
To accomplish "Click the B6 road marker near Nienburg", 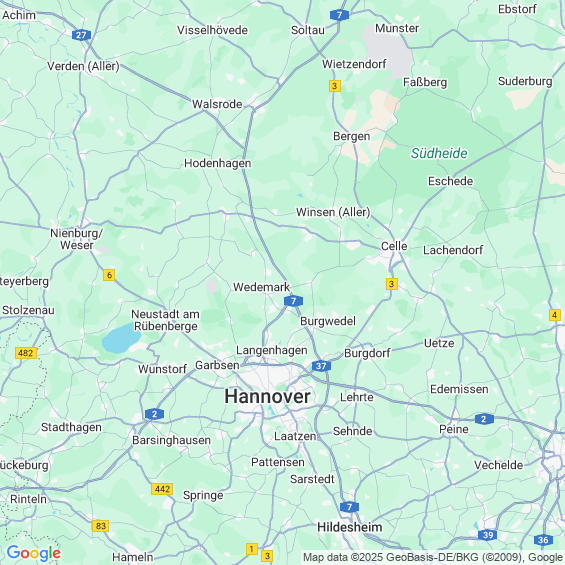I will (x=109, y=275).
